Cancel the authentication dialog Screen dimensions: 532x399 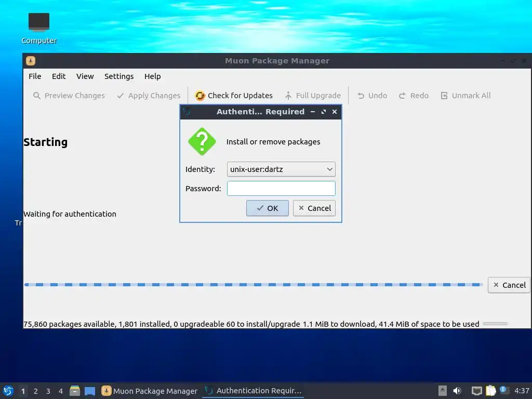pyautogui.click(x=314, y=208)
